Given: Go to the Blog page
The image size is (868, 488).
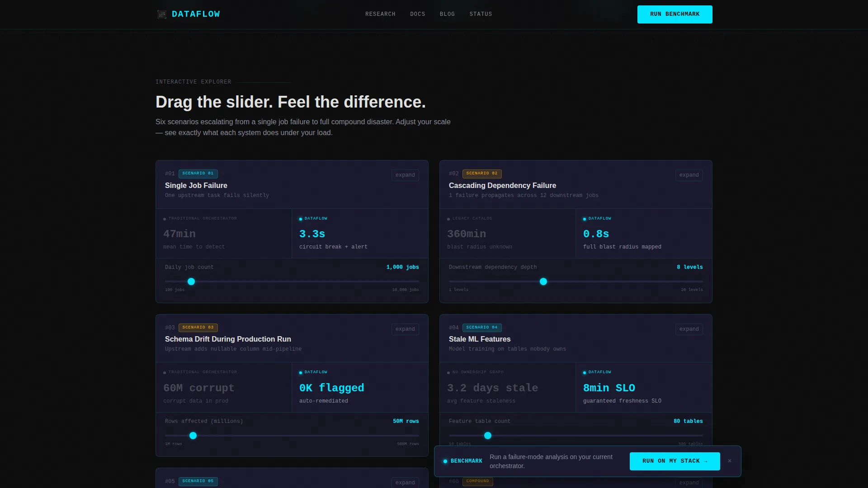Looking at the screenshot, I should [x=447, y=14].
